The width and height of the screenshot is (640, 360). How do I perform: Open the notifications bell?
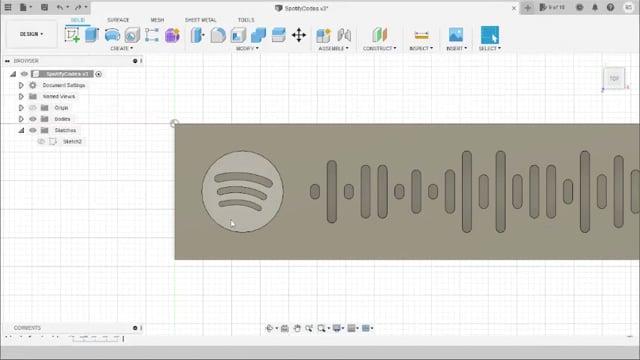click(x=595, y=7)
